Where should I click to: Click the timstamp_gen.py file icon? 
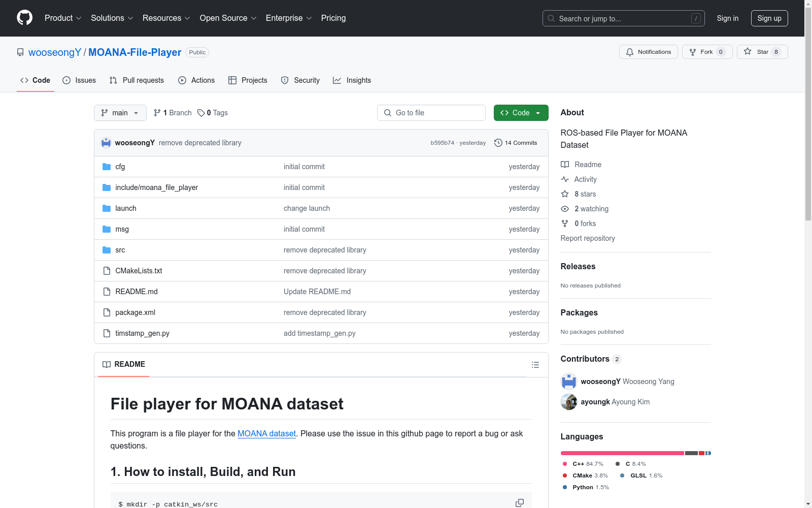(107, 333)
